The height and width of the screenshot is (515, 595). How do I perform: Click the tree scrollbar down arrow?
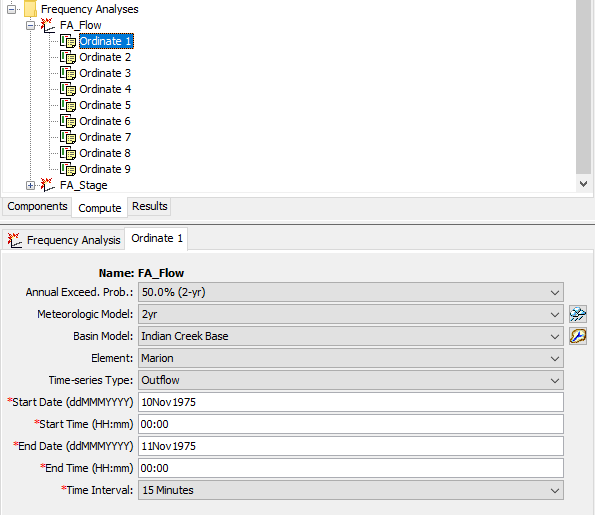tap(584, 184)
